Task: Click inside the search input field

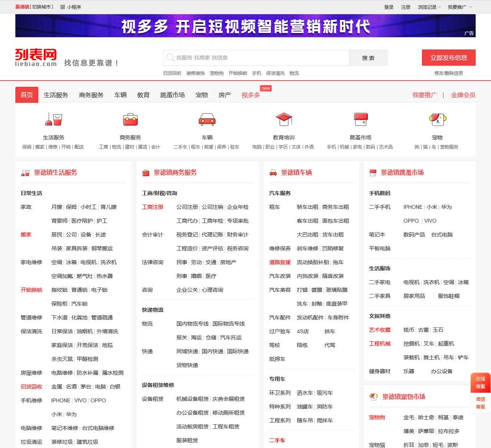Action: pyautogui.click(x=249, y=58)
